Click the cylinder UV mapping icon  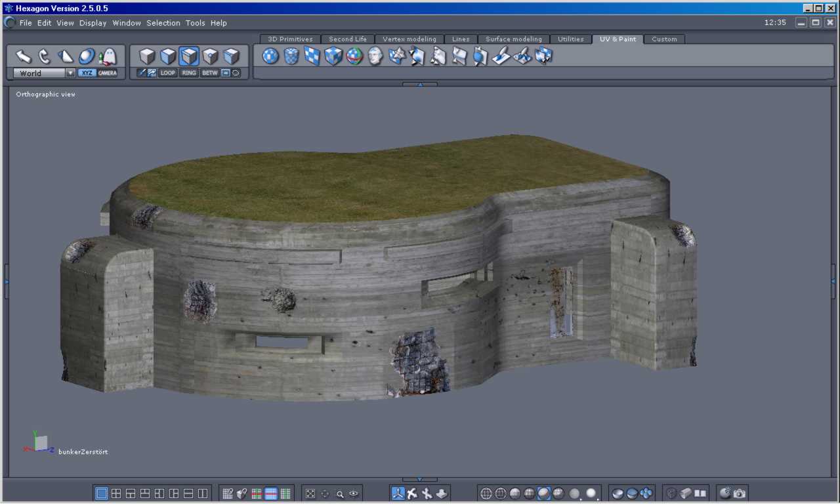point(291,56)
